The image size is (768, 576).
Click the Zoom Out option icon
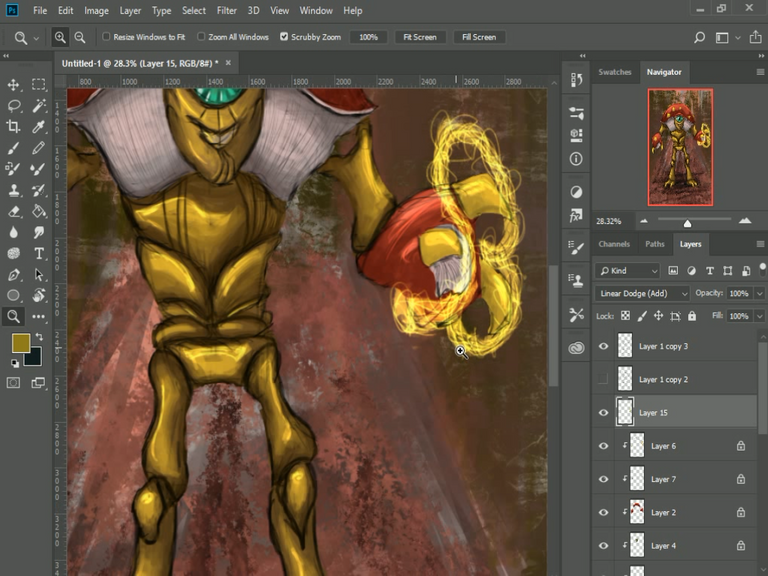(x=80, y=37)
